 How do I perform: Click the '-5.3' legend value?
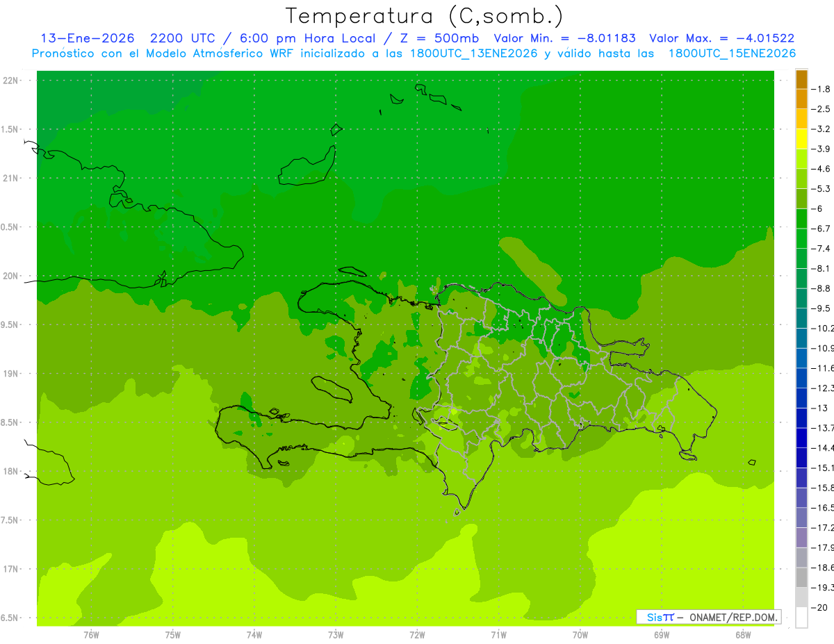click(821, 188)
